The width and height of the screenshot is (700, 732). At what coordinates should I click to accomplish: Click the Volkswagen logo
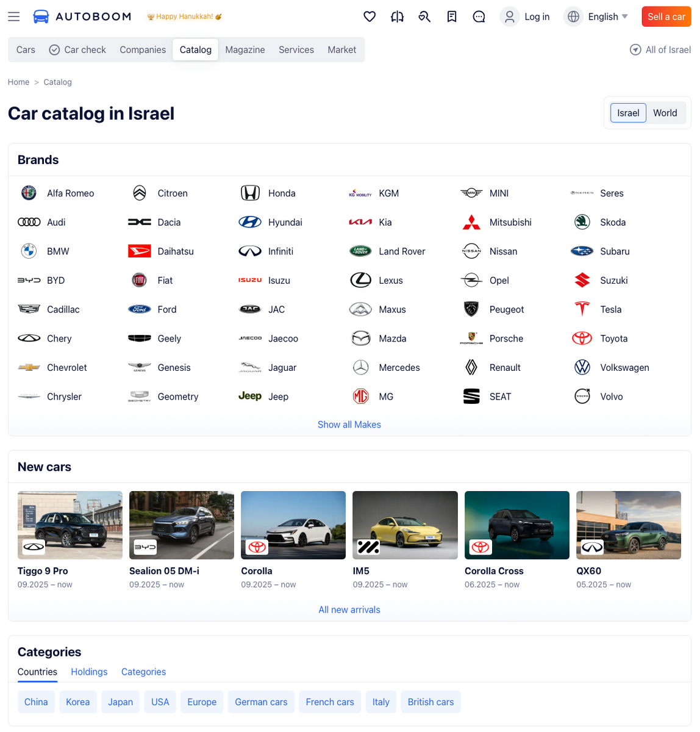(582, 367)
